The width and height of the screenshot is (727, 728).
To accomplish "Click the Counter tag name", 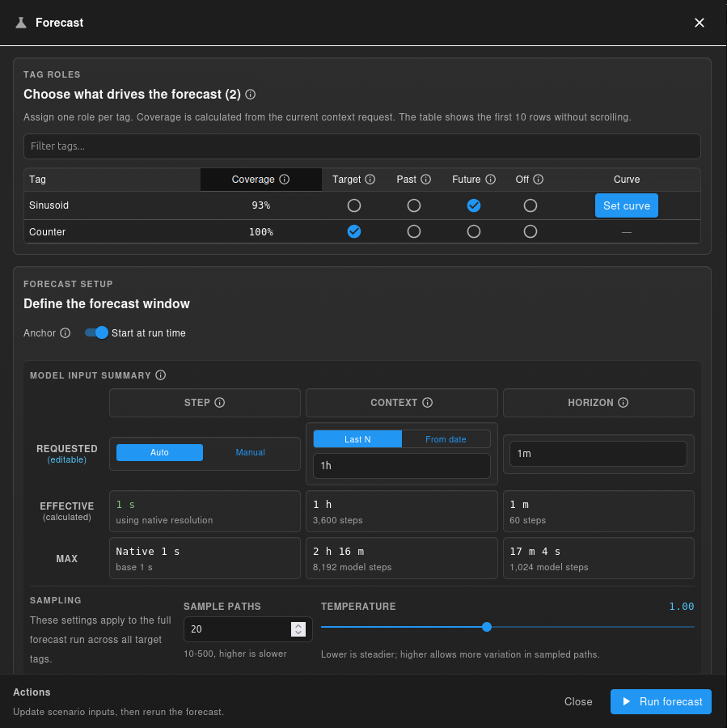I will coord(48,231).
